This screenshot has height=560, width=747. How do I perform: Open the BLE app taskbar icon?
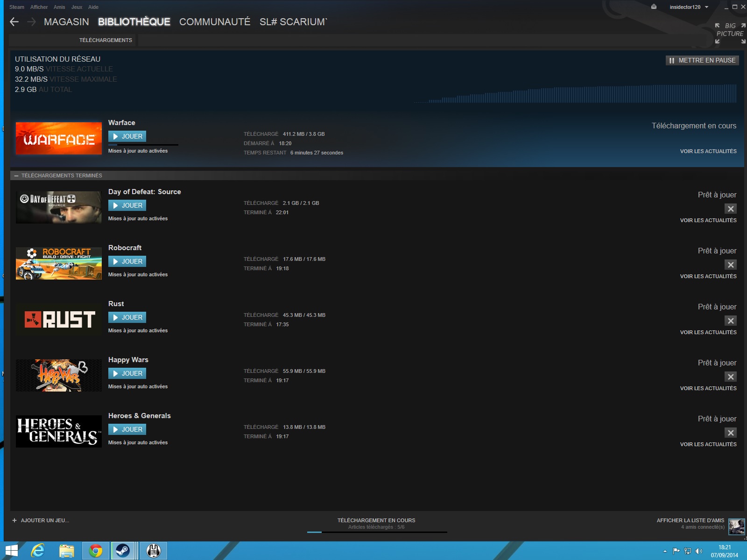tap(154, 551)
